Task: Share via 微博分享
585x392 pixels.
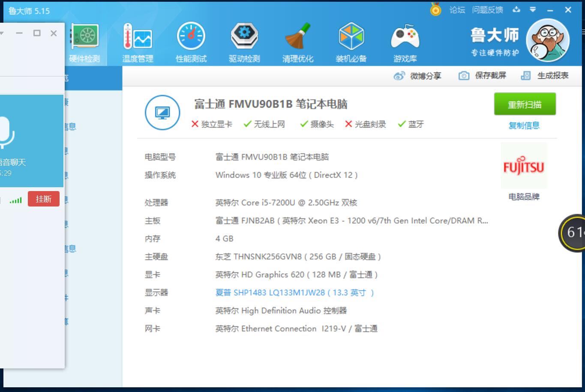Action: point(417,76)
